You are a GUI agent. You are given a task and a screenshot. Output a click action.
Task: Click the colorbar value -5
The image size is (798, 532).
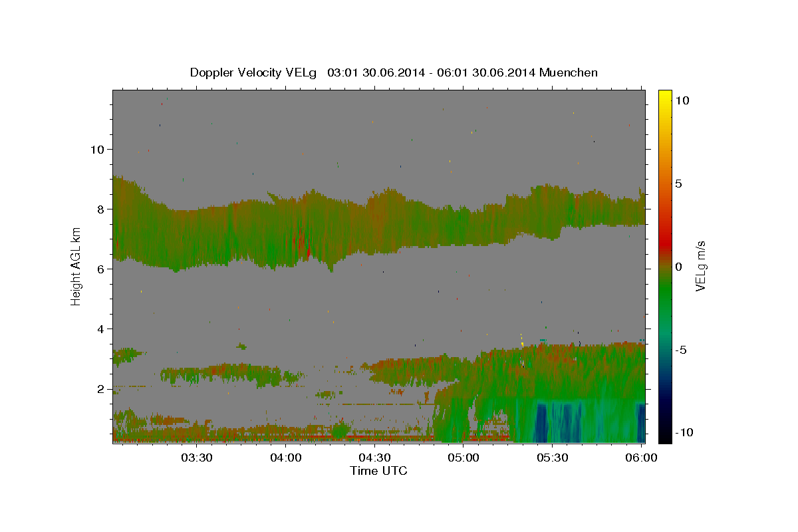pyautogui.click(x=680, y=350)
